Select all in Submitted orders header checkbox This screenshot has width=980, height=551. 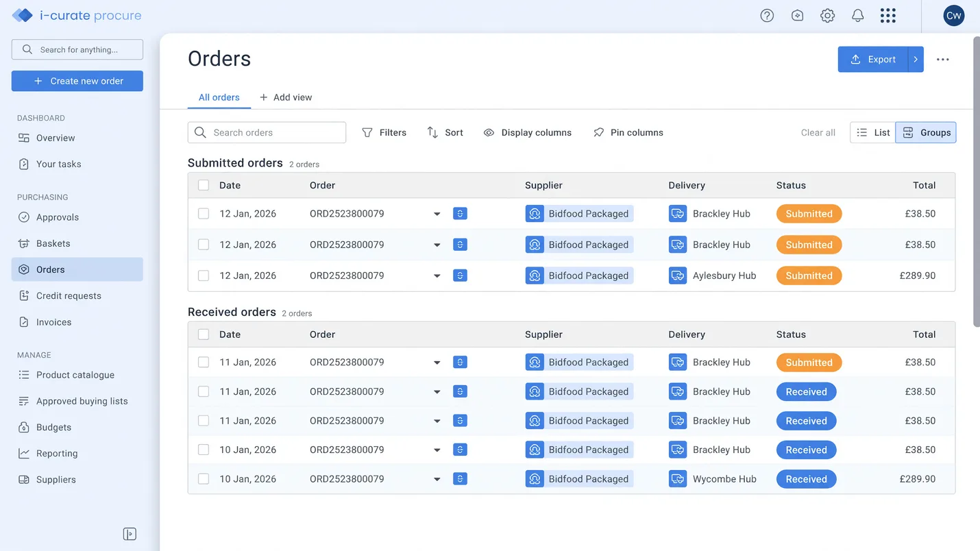pyautogui.click(x=204, y=185)
